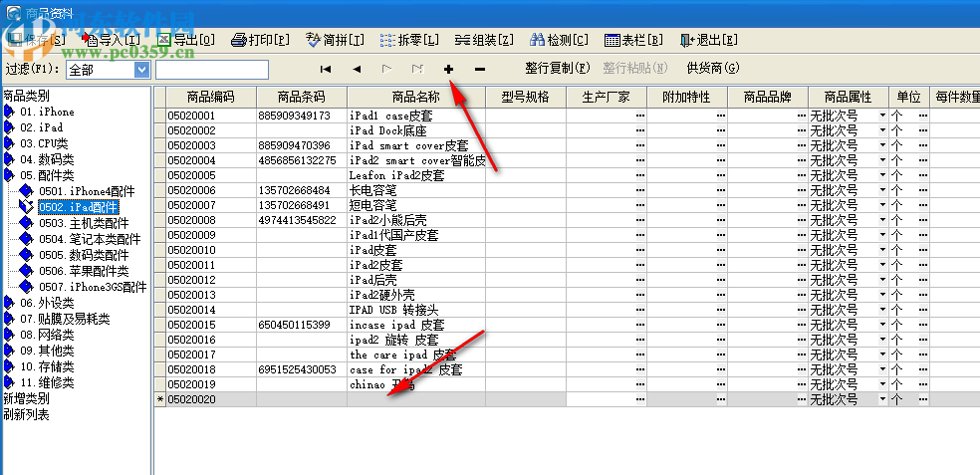This screenshot has height=475, width=980.
Task: Click the 型号规格 column header
Action: (x=526, y=97)
